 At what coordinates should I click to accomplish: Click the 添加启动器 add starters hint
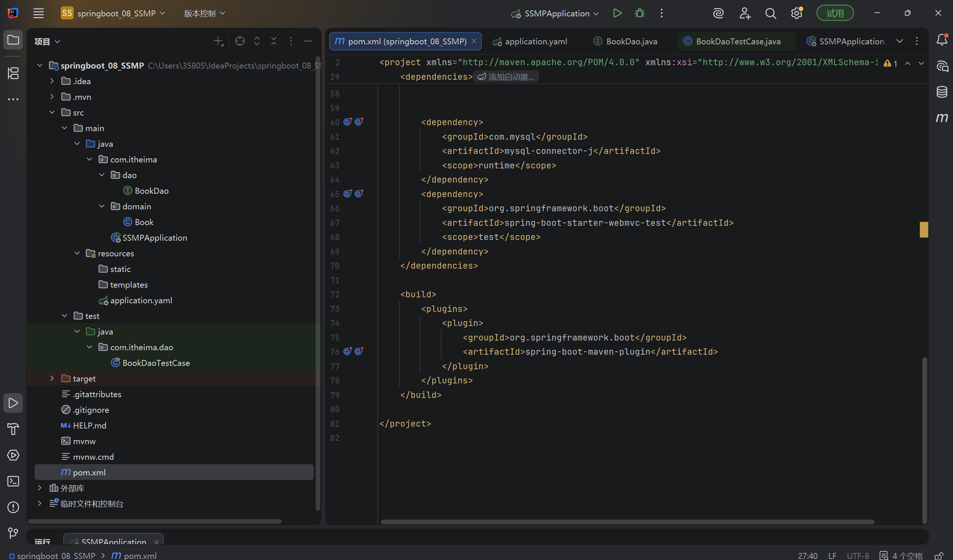click(x=506, y=77)
